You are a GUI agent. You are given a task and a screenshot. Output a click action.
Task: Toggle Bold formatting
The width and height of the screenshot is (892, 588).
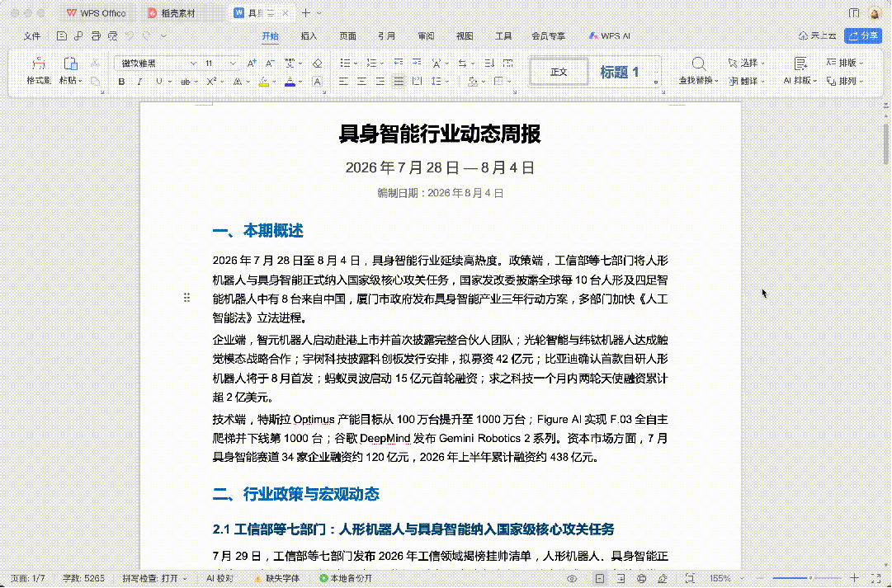[121, 82]
